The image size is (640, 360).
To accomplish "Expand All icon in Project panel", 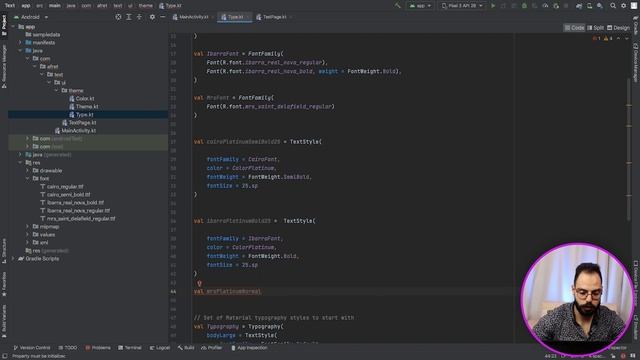I will [x=129, y=17].
